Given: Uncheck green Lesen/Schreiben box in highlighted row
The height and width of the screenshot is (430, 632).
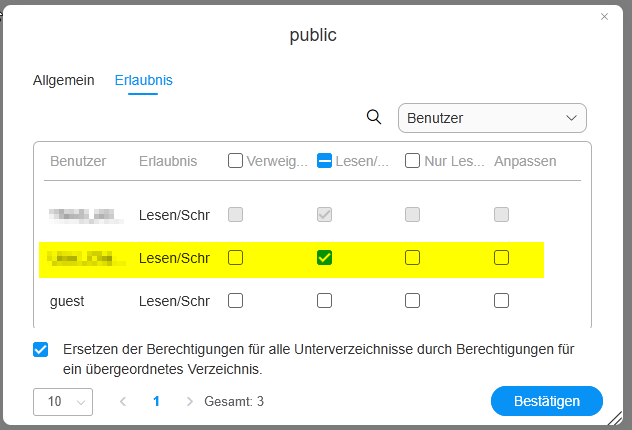Looking at the screenshot, I should [324, 258].
